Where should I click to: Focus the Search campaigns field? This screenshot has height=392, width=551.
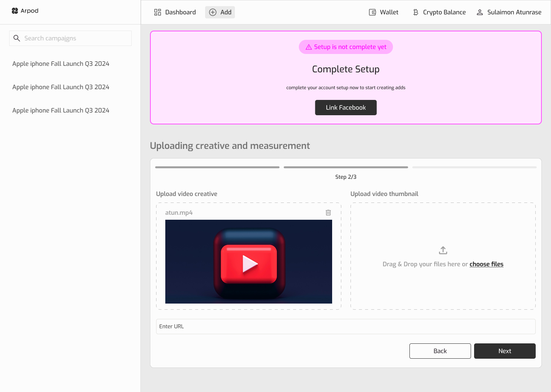tap(70, 38)
